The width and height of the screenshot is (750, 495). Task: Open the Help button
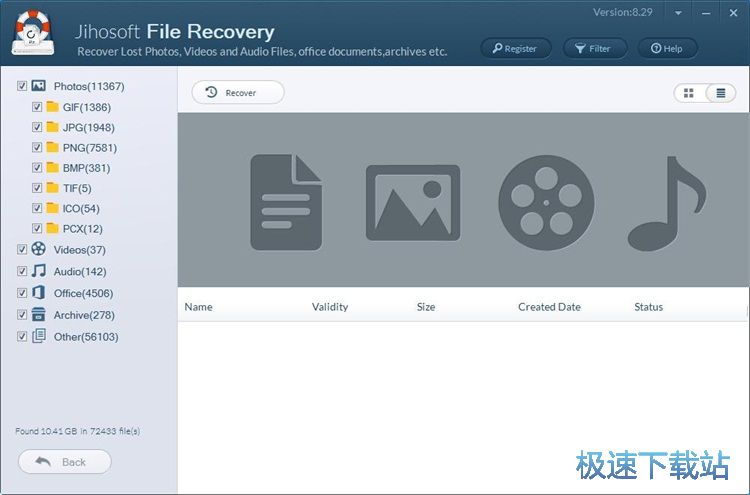(667, 48)
